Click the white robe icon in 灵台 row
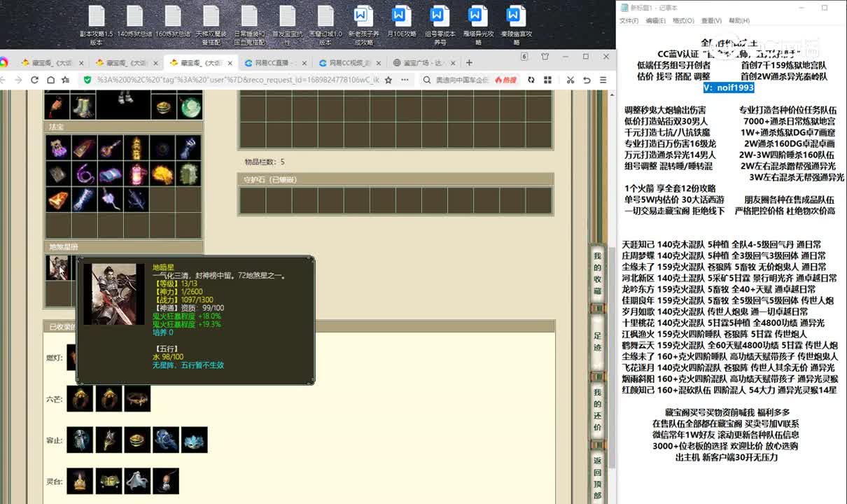Image resolution: width=847 pixels, height=504 pixels. click(138, 481)
